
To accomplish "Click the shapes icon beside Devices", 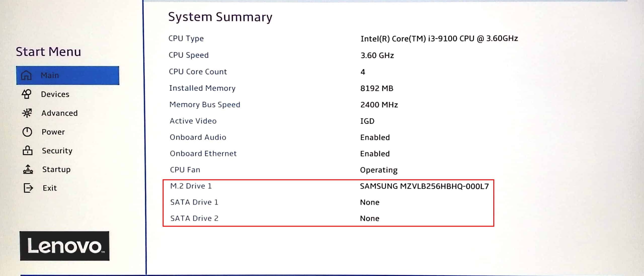I will point(26,94).
